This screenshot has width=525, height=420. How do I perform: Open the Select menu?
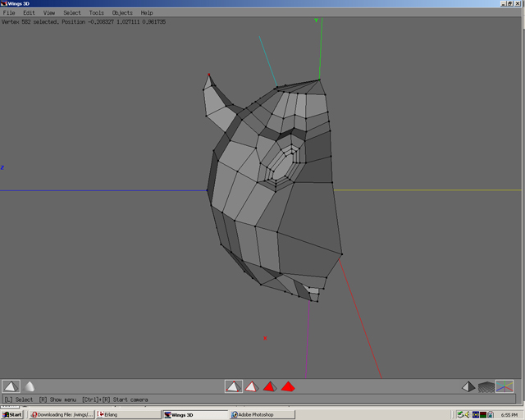pos(72,13)
